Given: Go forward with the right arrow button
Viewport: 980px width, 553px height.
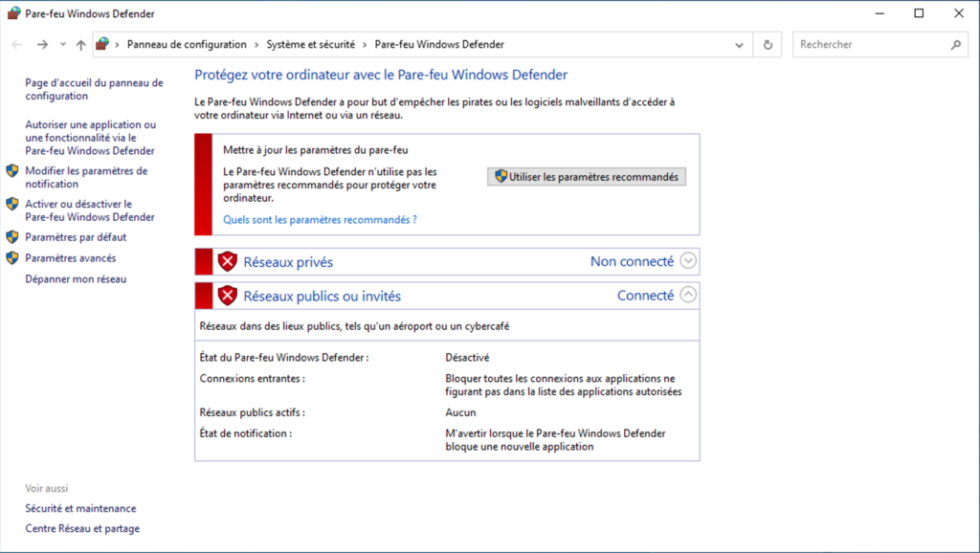Looking at the screenshot, I should point(42,44).
